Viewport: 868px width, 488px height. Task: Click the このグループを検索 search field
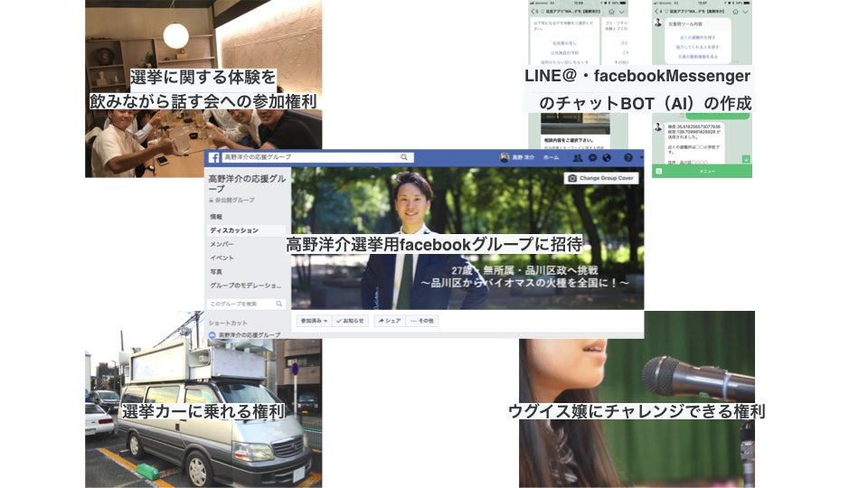click(241, 305)
